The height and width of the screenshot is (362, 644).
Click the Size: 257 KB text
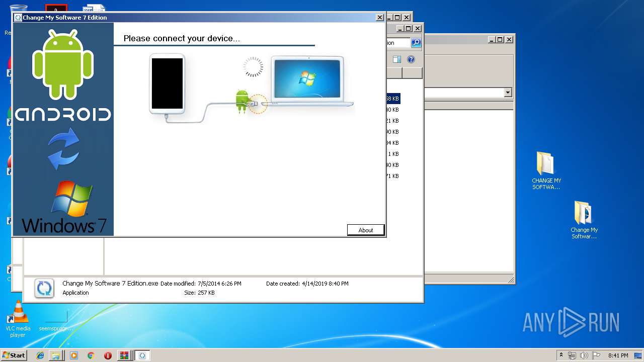[x=199, y=293]
